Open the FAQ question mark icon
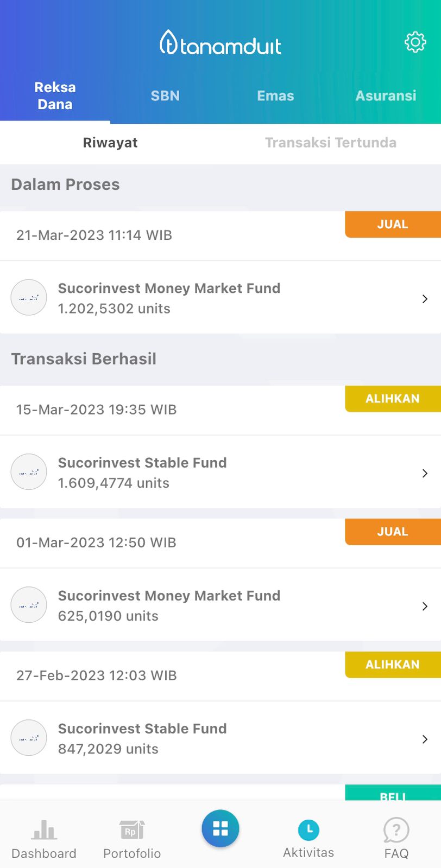The image size is (441, 868). pyautogui.click(x=396, y=830)
